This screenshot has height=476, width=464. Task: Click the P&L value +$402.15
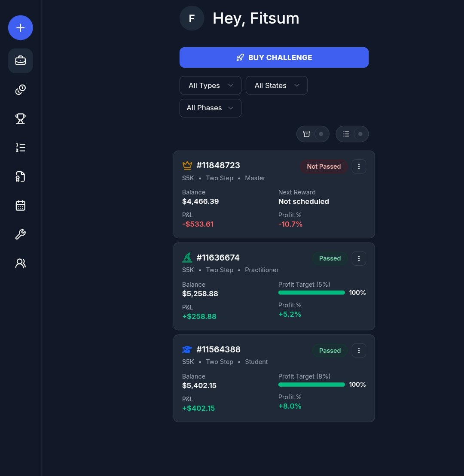pyautogui.click(x=198, y=408)
